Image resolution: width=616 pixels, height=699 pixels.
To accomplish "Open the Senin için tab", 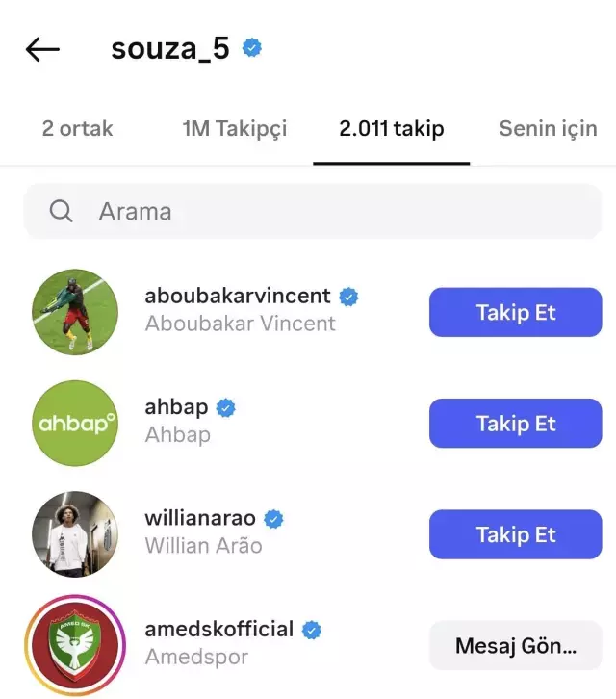I will tap(549, 128).
